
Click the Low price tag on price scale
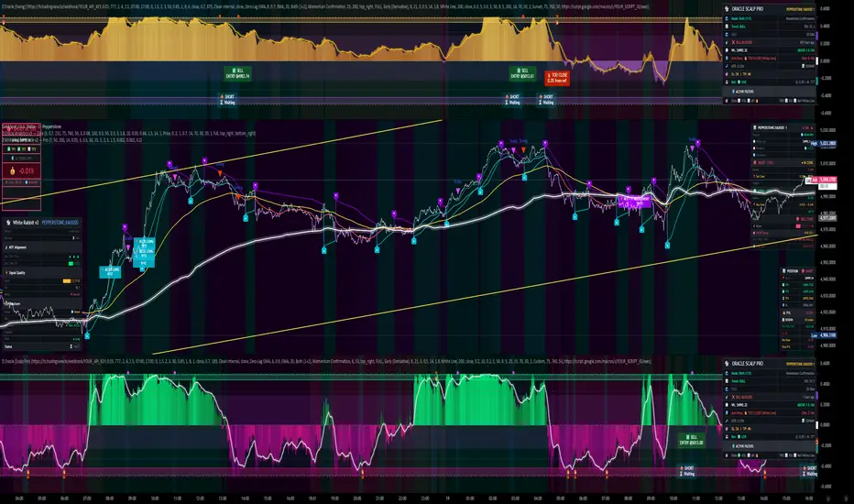(x=823, y=335)
